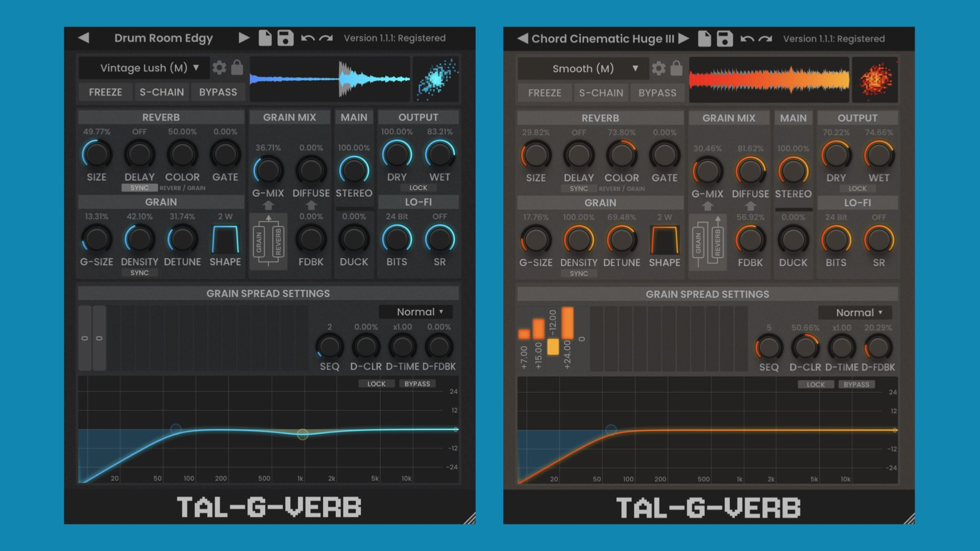Screen dimensions: 980x551
Task: Click the undo arrow in the Drum Room Edgy plugin
Action: (308, 38)
